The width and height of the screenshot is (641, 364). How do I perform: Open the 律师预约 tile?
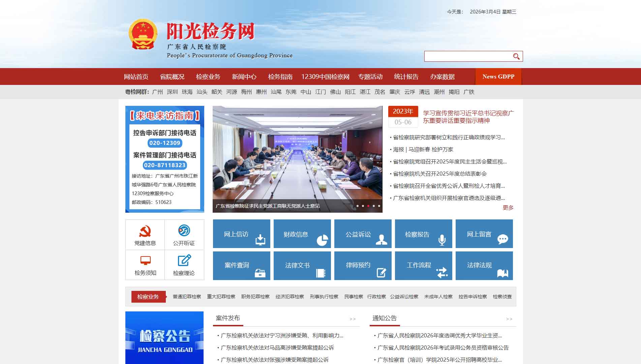coord(363,266)
